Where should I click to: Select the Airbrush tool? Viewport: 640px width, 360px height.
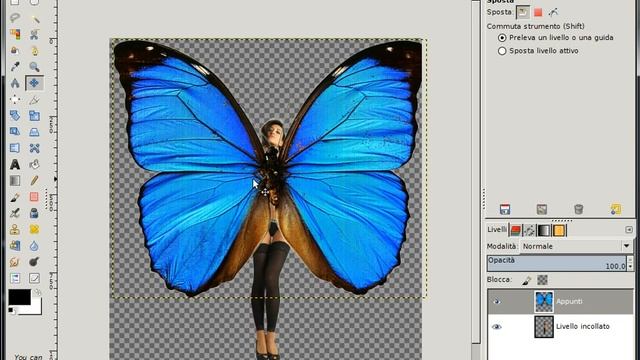15,213
